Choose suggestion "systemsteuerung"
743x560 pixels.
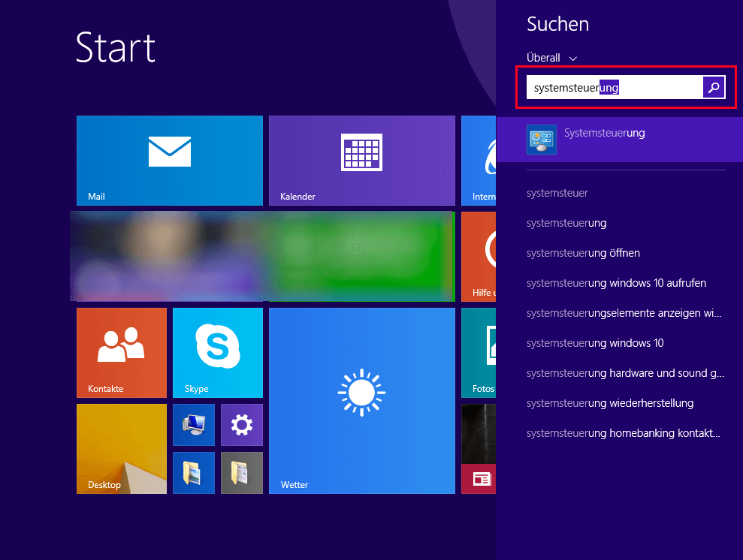(x=566, y=223)
